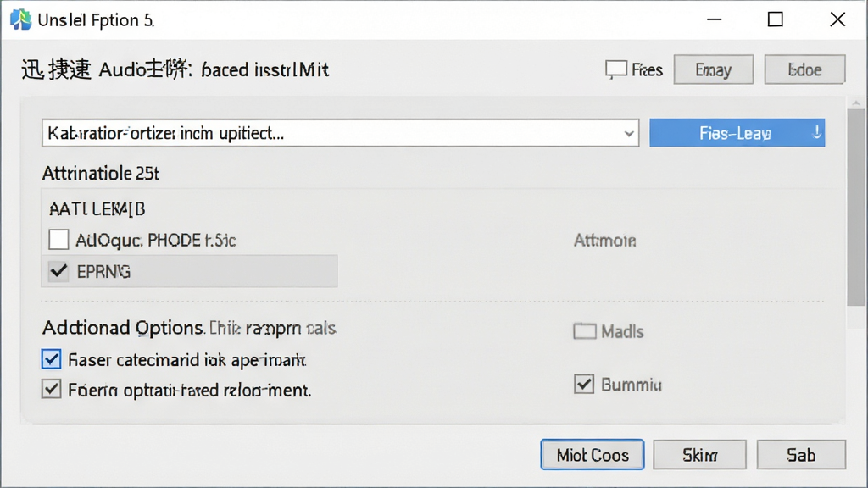Open the Kabaratior dropdown arrow

pyautogui.click(x=628, y=133)
